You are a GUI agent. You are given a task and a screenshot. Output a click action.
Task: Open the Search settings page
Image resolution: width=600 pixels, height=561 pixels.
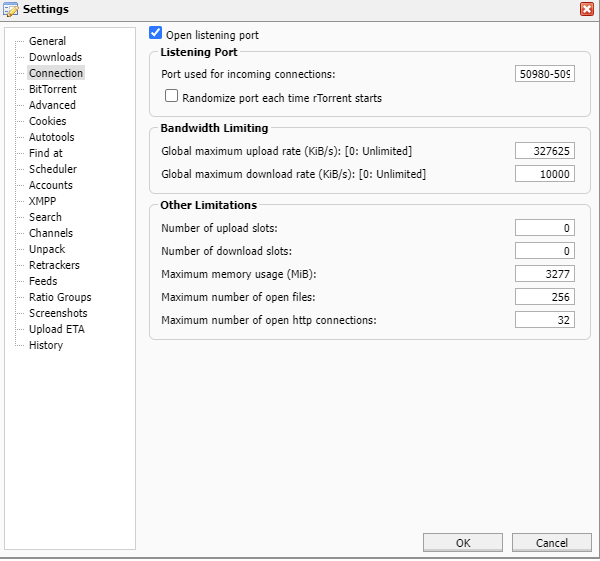(x=45, y=217)
